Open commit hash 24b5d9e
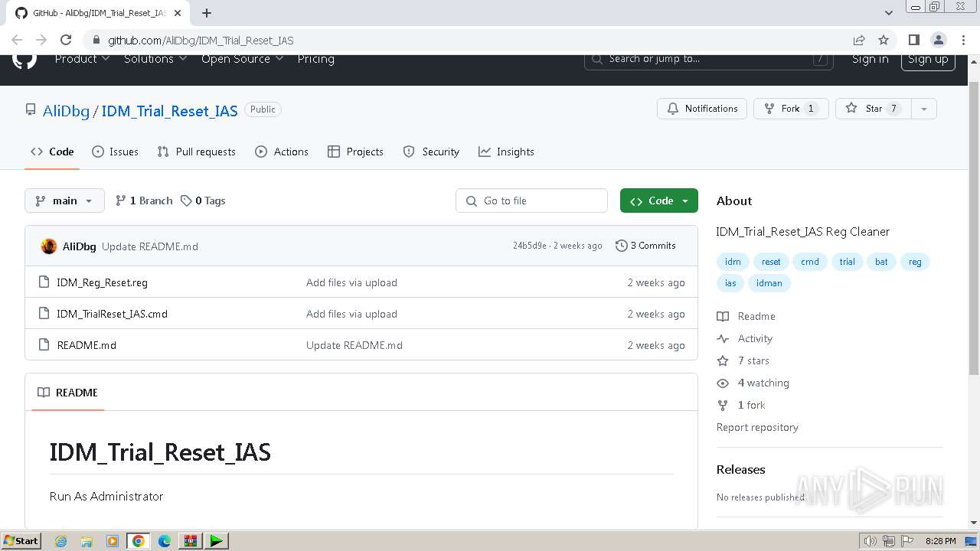This screenshot has height=551, width=980. click(530, 246)
